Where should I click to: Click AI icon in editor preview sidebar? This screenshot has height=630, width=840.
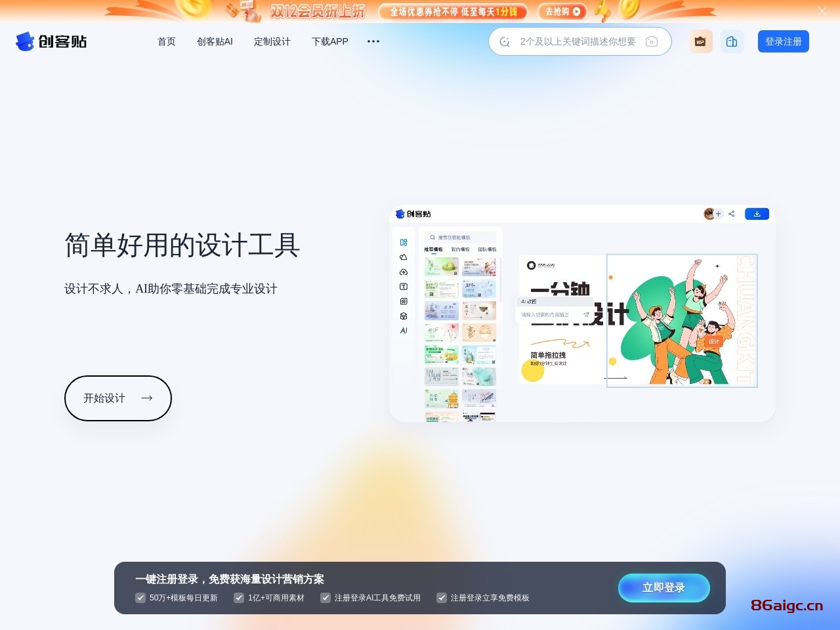tap(404, 331)
